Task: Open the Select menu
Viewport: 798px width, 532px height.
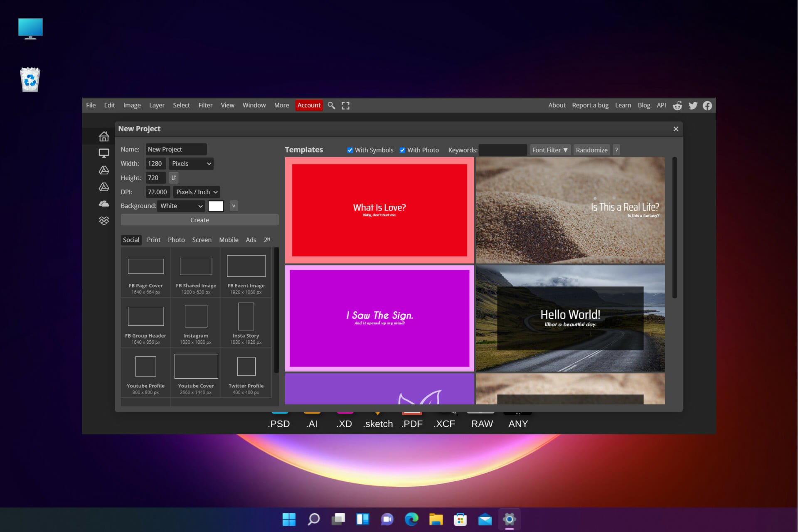Action: point(181,106)
